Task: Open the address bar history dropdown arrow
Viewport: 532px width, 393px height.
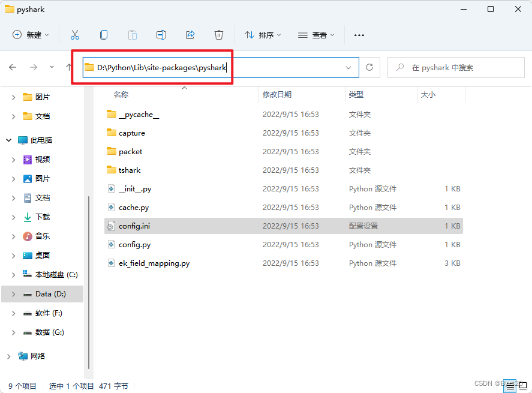Action: 348,68
